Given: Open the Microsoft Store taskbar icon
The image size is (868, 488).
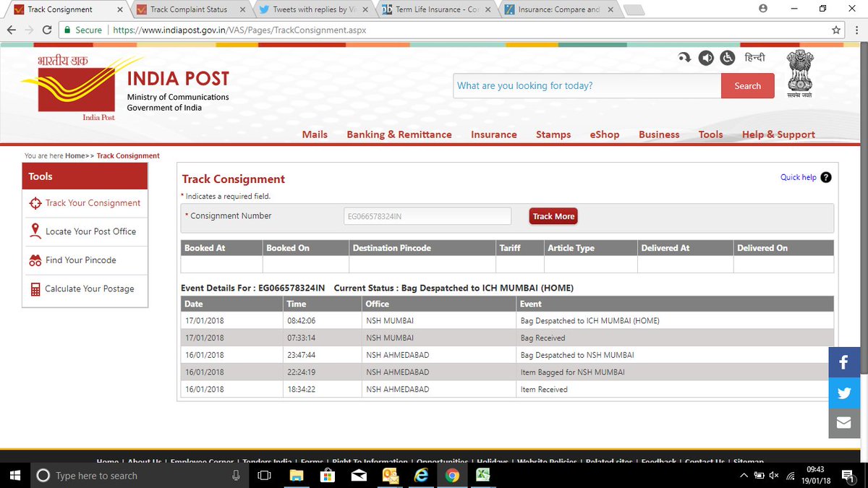Looking at the screenshot, I should pos(327,475).
